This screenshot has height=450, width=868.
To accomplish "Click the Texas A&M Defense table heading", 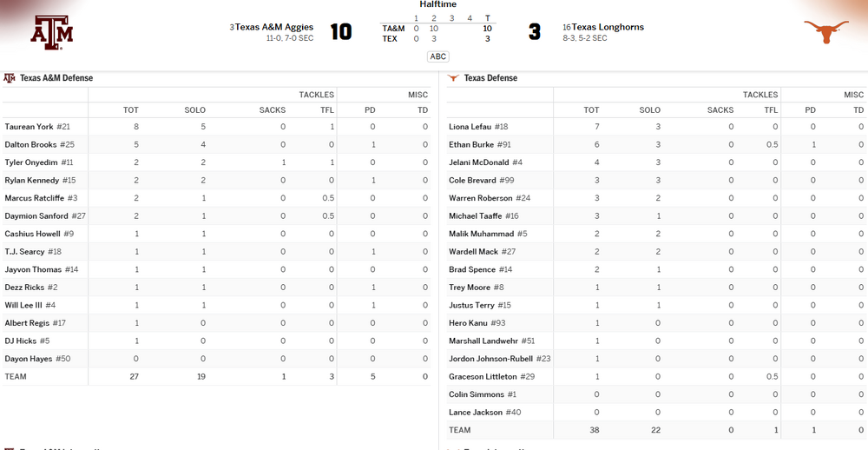I will [x=56, y=78].
